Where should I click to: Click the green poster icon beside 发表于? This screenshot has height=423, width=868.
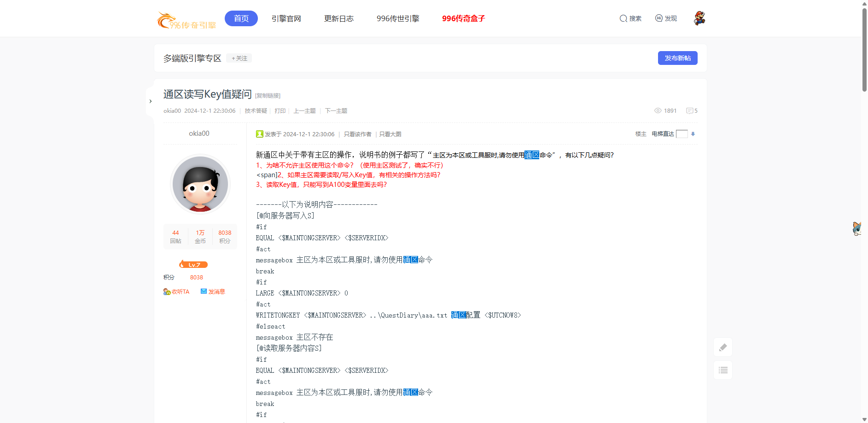point(260,134)
